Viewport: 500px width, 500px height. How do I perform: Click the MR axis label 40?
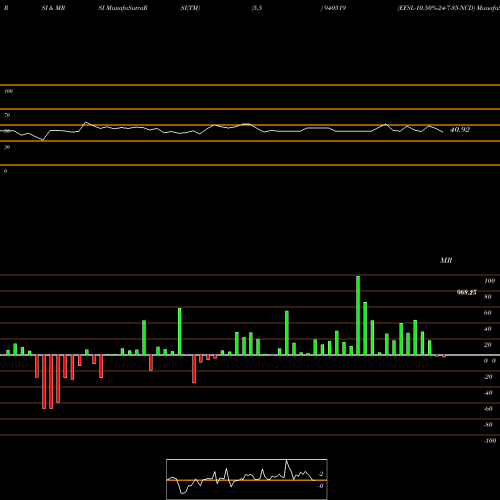point(488,329)
